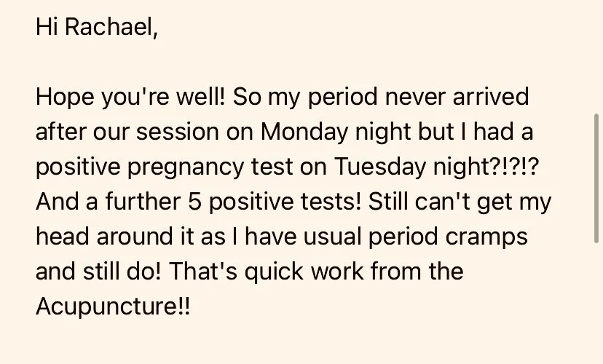The image size is (603, 364).
Task: Click the word "pregnancy" in the text
Action: 186,167
